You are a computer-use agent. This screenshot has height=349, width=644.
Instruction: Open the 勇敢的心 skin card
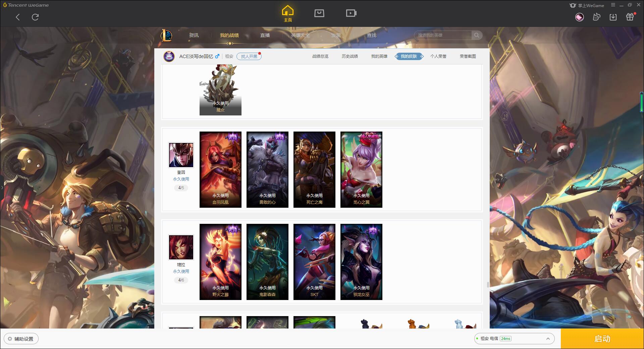267,169
